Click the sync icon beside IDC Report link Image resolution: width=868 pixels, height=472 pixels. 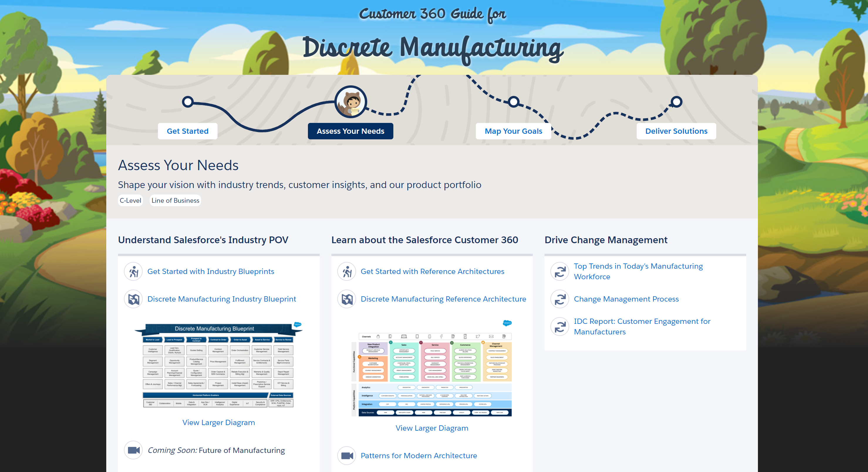[560, 326]
